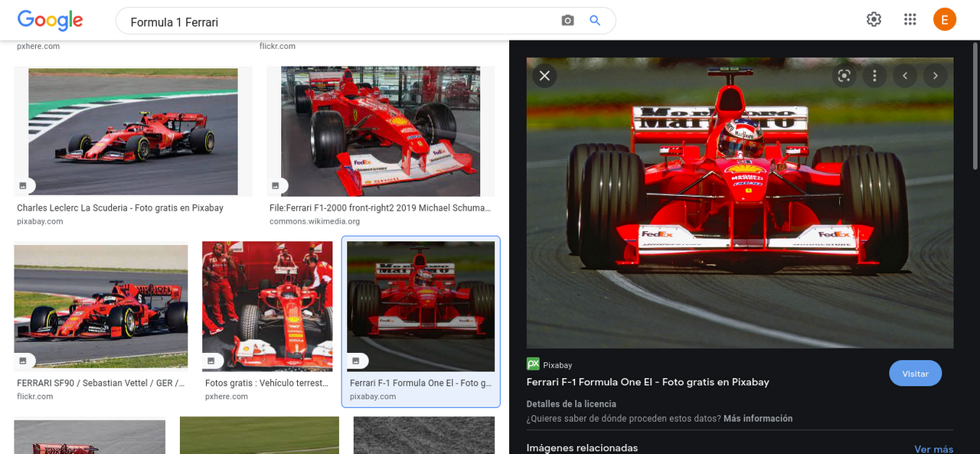
Task: Select the highlighted Ferrari F-1 Formula One thumbnail
Action: 420,306
